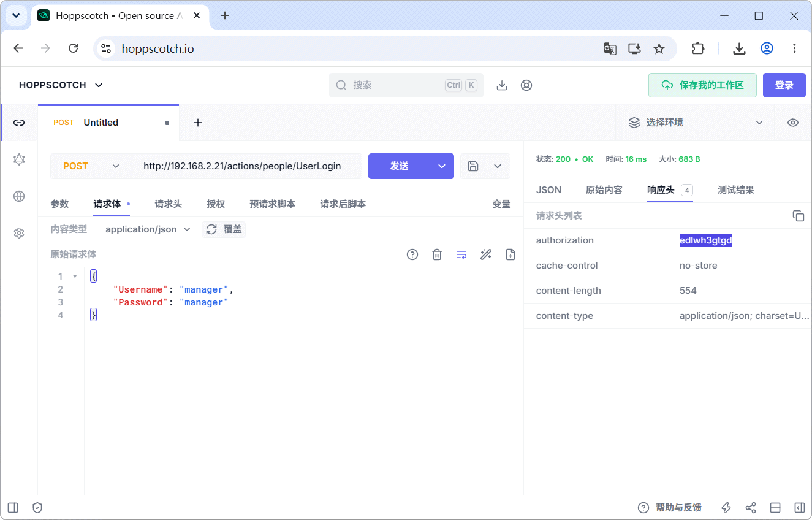Open the POST method dropdown
The height and width of the screenshot is (520, 812).
click(91, 166)
